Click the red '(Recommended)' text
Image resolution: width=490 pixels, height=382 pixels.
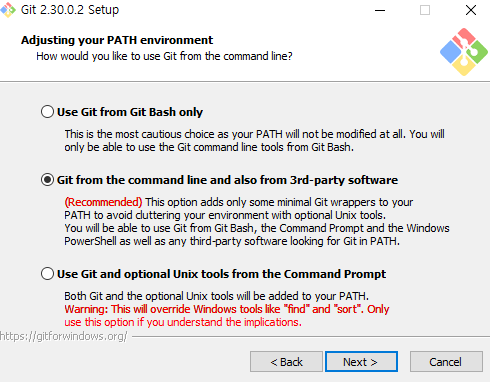point(103,202)
